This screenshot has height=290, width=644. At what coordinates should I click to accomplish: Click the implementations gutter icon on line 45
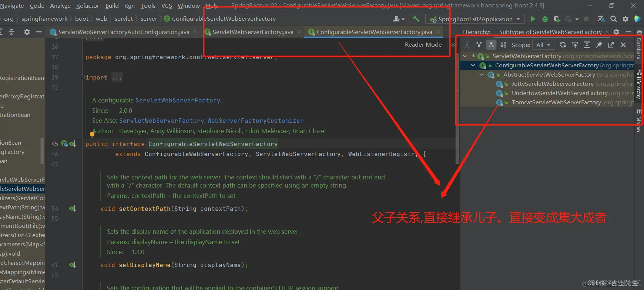[73, 144]
